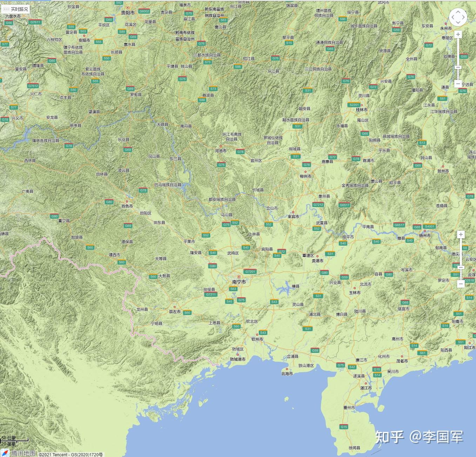Viewport: 476px width, 457px height.
Task: Pan map down with the compass arrow
Action: [458, 23]
